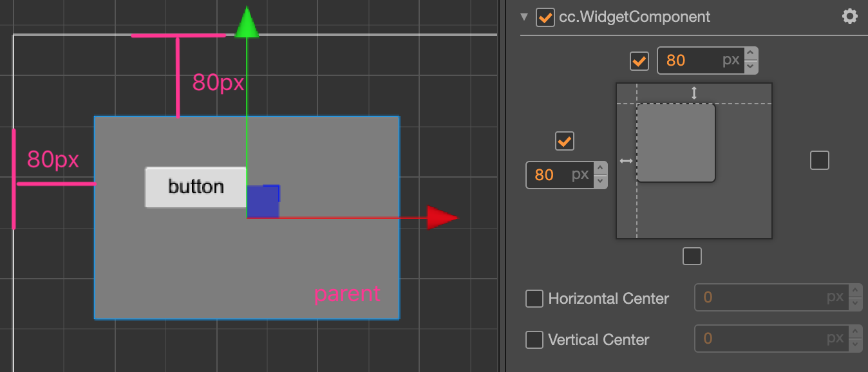Decrease Vertical Center value stepper down

click(x=855, y=346)
